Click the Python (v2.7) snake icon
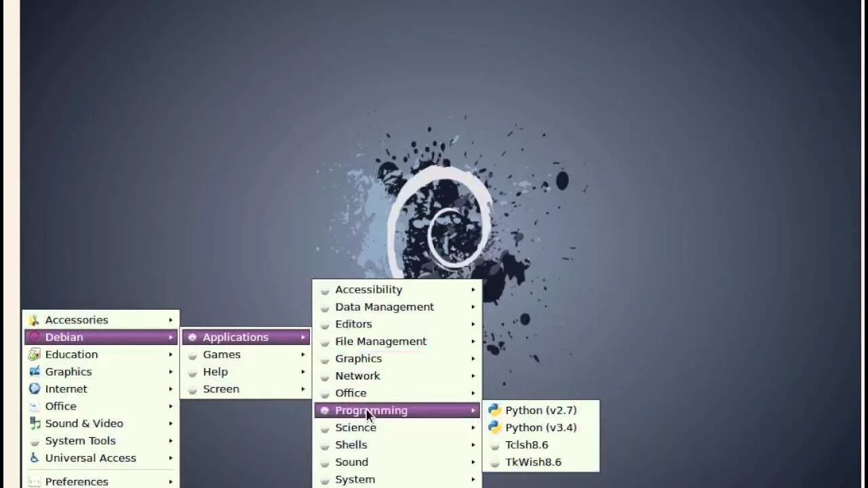Image resolution: width=868 pixels, height=488 pixels. [494, 410]
